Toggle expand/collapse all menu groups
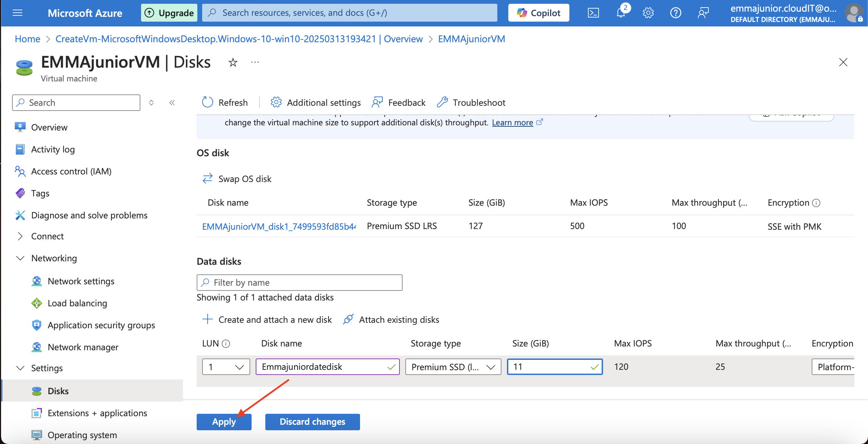 tap(151, 103)
